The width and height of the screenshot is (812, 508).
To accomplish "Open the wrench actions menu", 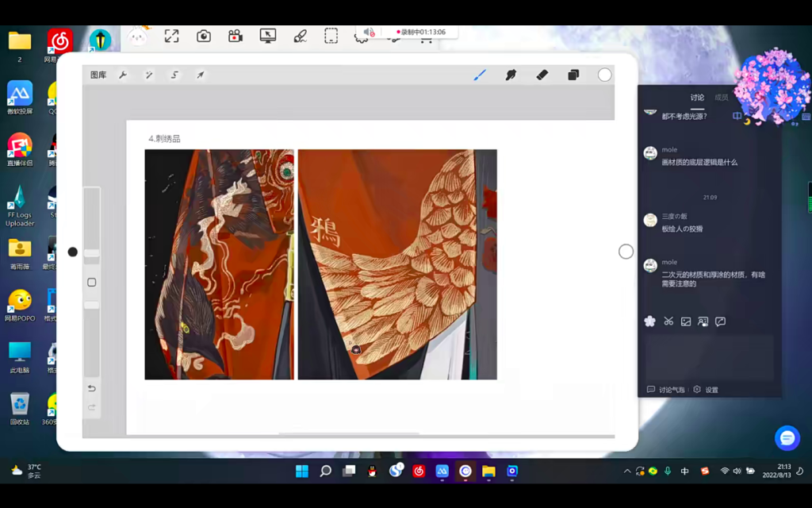I will coord(123,75).
